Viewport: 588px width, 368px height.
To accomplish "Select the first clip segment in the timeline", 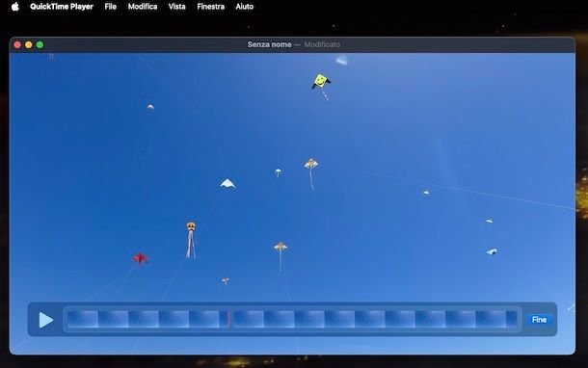I will [147, 319].
